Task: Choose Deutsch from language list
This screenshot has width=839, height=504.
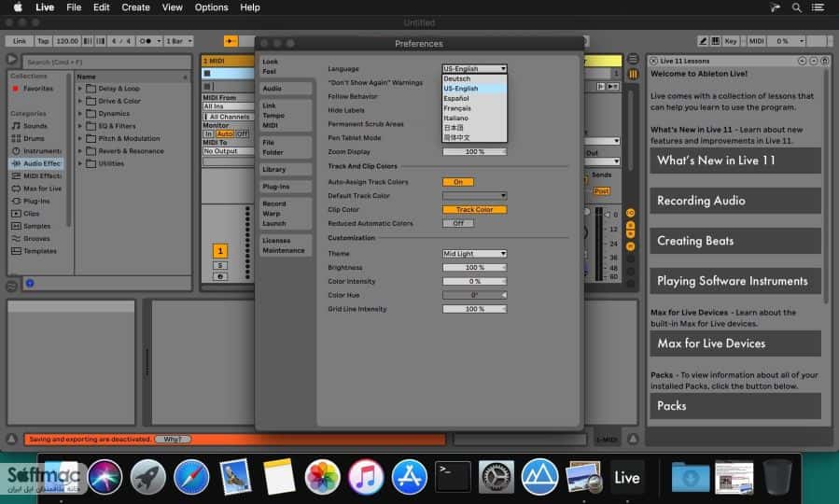Action: (x=474, y=78)
